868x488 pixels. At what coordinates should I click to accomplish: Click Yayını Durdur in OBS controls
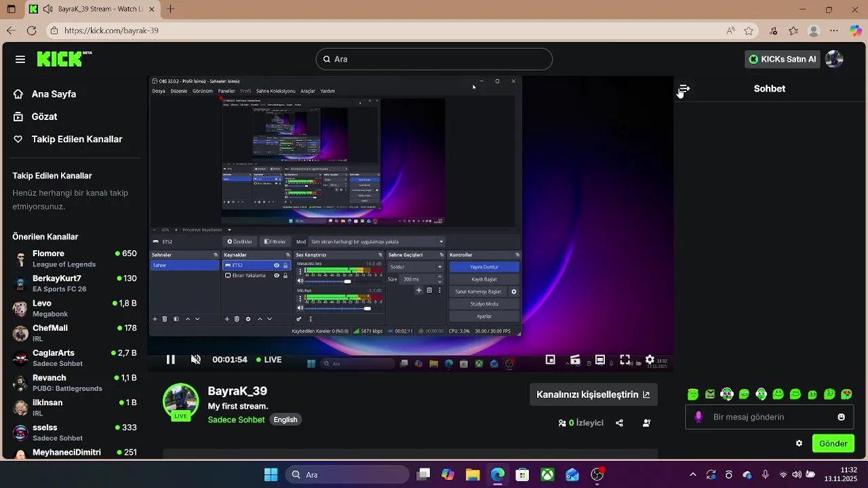tap(484, 266)
